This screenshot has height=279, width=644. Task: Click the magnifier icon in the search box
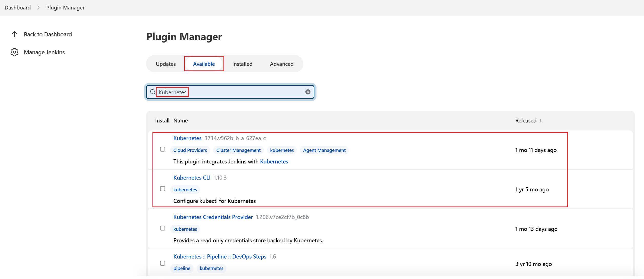pyautogui.click(x=153, y=92)
